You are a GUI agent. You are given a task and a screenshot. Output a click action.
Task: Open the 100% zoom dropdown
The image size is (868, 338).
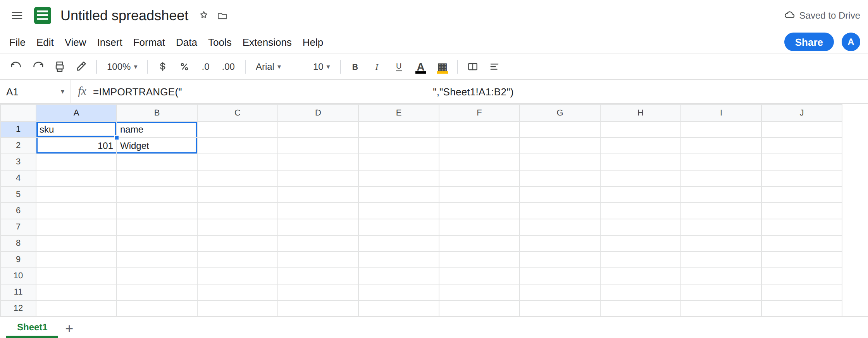click(122, 67)
